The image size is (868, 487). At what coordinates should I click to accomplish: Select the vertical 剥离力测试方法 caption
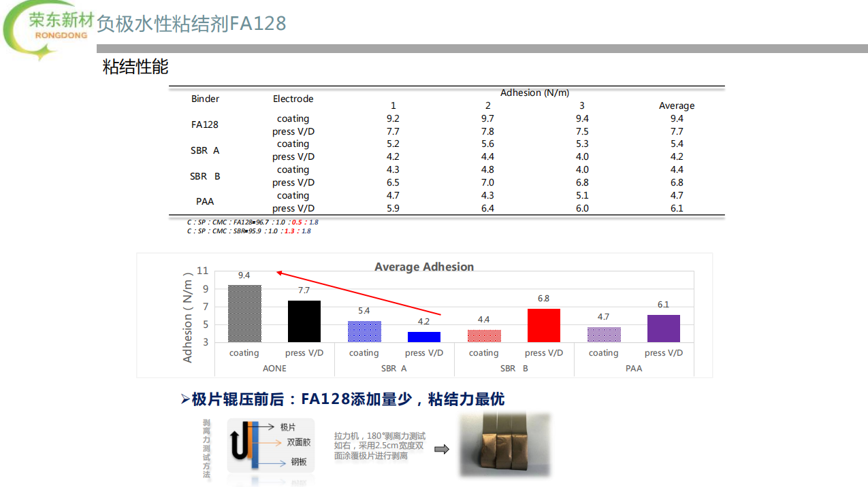[x=206, y=449]
